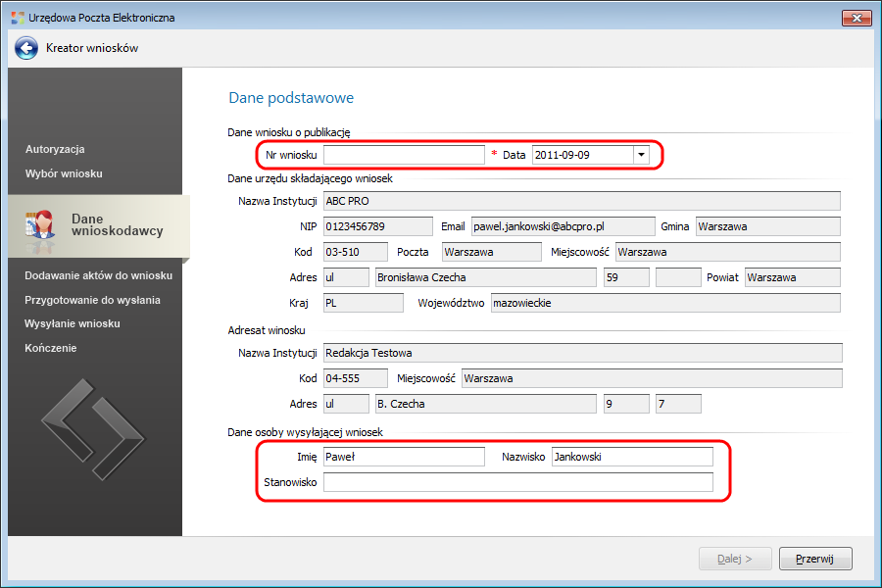This screenshot has width=882, height=588.
Task: Click the recipient house number field 9
Action: tap(626, 404)
